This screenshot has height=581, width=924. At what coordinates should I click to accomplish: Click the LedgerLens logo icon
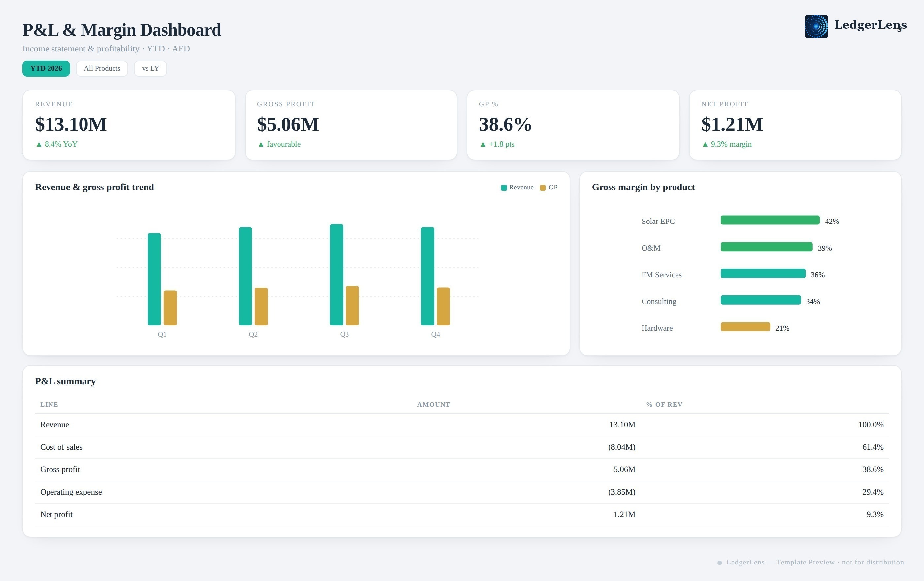pos(816,26)
